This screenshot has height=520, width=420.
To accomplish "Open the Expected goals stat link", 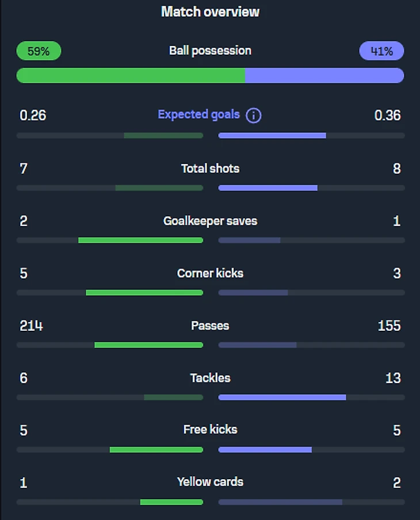I will click(x=198, y=114).
